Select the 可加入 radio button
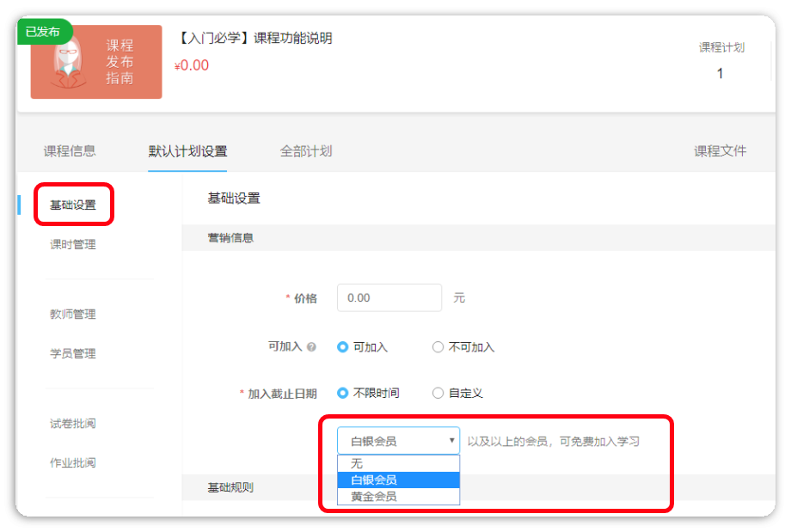Image resolution: width=791 pixels, height=532 pixels. (343, 347)
